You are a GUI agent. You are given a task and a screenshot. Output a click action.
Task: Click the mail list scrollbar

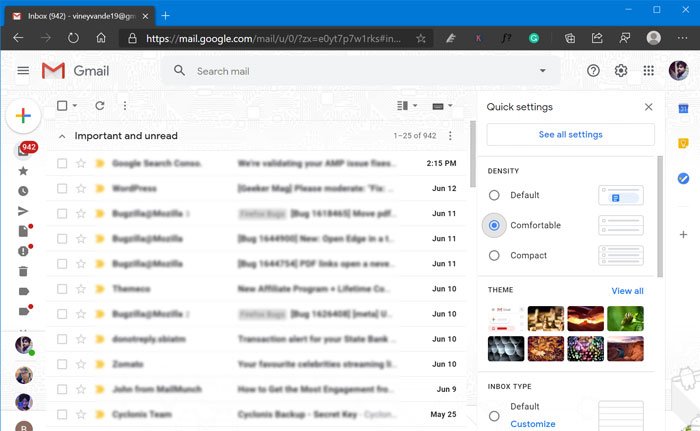click(473, 154)
